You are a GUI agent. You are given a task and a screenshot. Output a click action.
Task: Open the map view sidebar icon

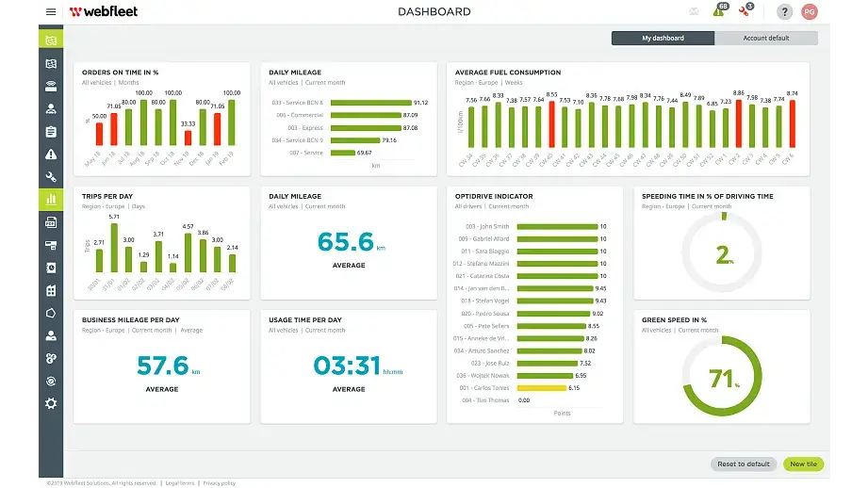[x=51, y=63]
